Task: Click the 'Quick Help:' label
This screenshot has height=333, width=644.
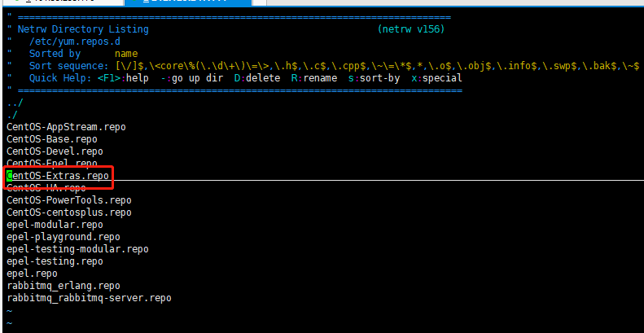Action: 60,78
